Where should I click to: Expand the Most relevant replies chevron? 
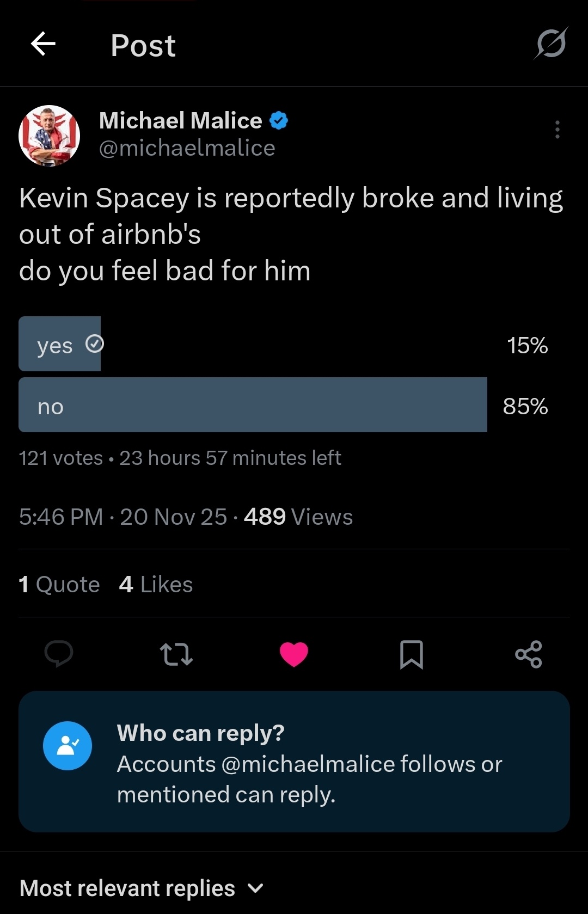click(255, 888)
